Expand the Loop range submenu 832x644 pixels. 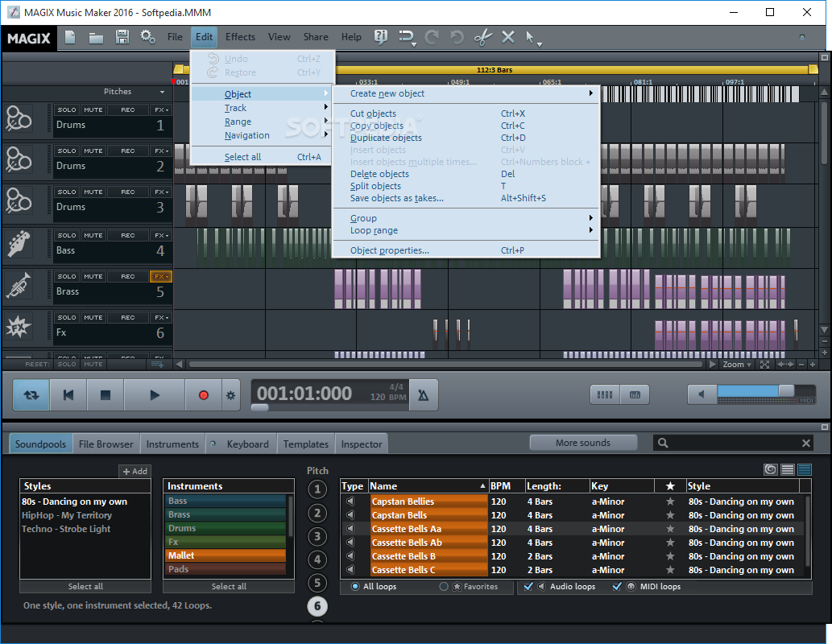(466, 230)
